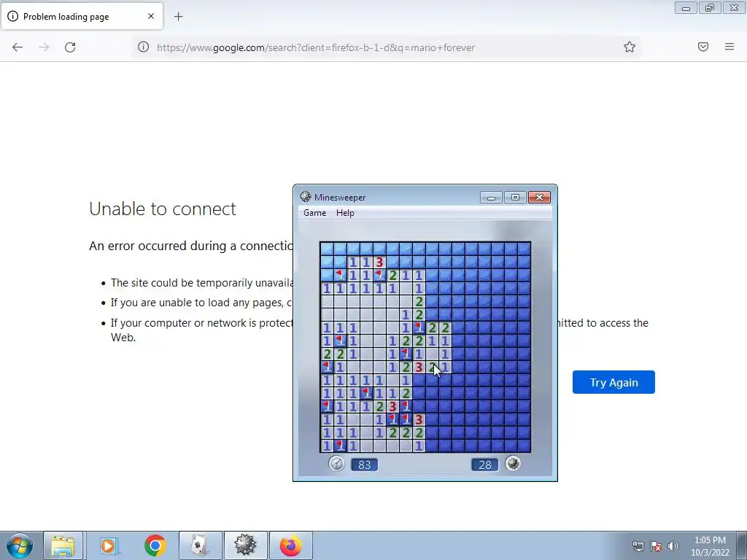Save page to Pocket

[703, 47]
